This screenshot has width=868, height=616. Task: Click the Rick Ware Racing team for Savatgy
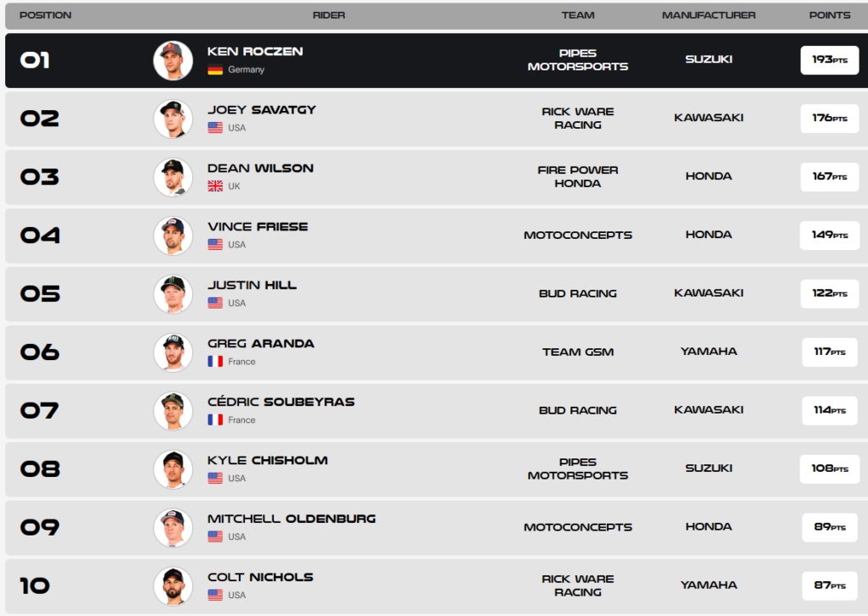[x=577, y=119]
